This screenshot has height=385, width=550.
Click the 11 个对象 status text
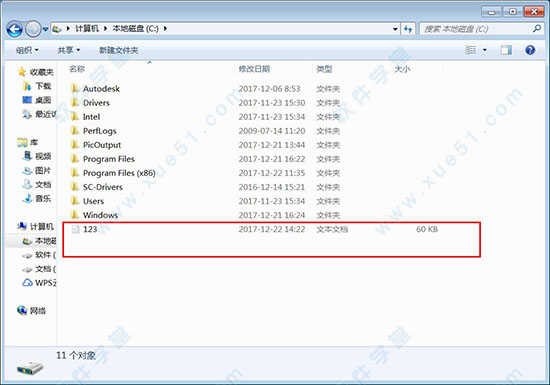76,356
